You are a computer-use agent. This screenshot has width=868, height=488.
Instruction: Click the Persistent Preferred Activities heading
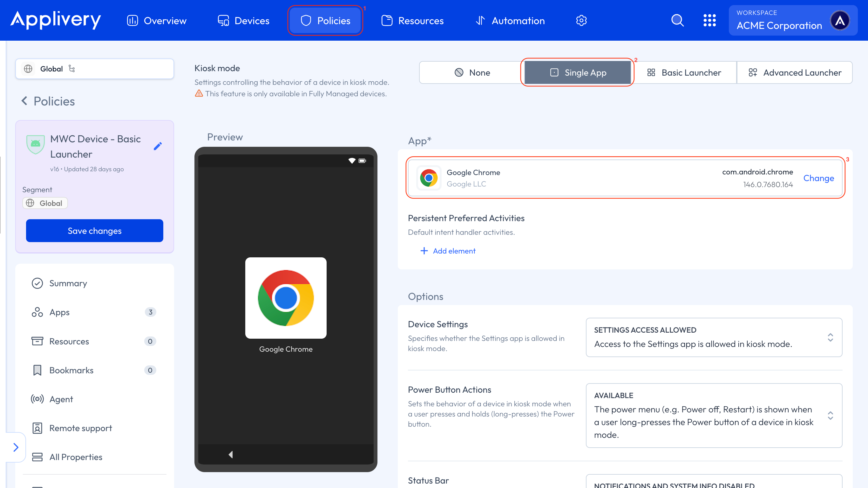(466, 218)
